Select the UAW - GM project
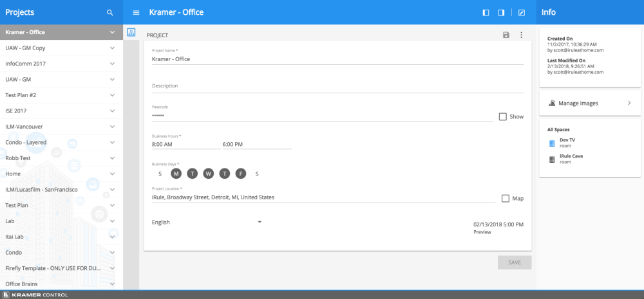 61,80
